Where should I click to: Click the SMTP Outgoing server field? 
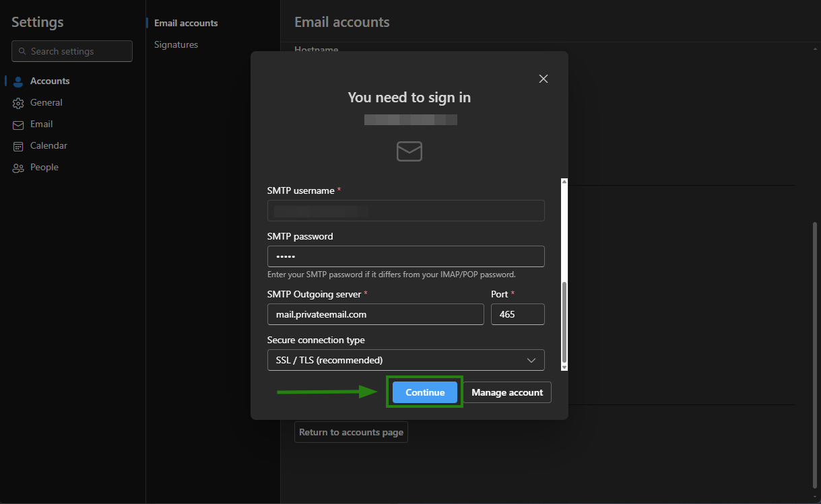tap(375, 314)
